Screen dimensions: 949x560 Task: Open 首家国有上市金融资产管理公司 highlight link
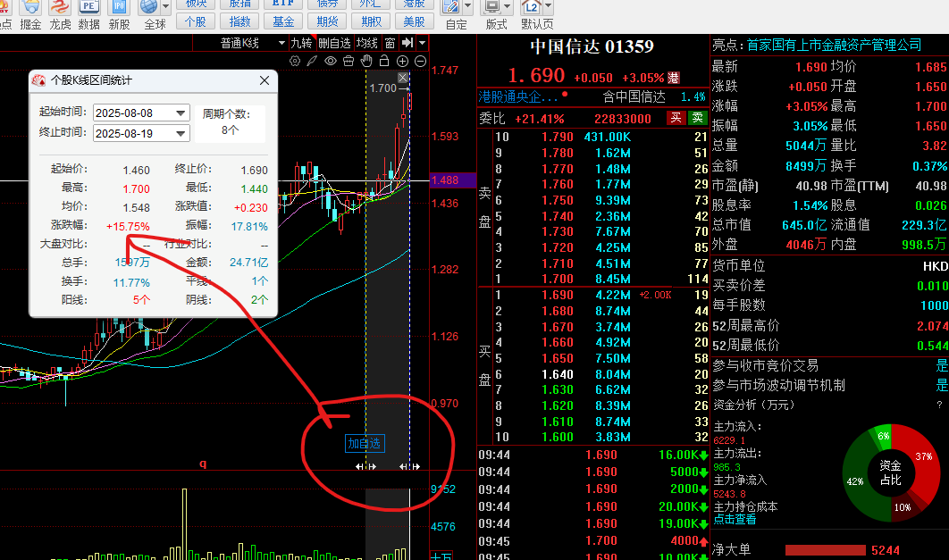tap(834, 45)
